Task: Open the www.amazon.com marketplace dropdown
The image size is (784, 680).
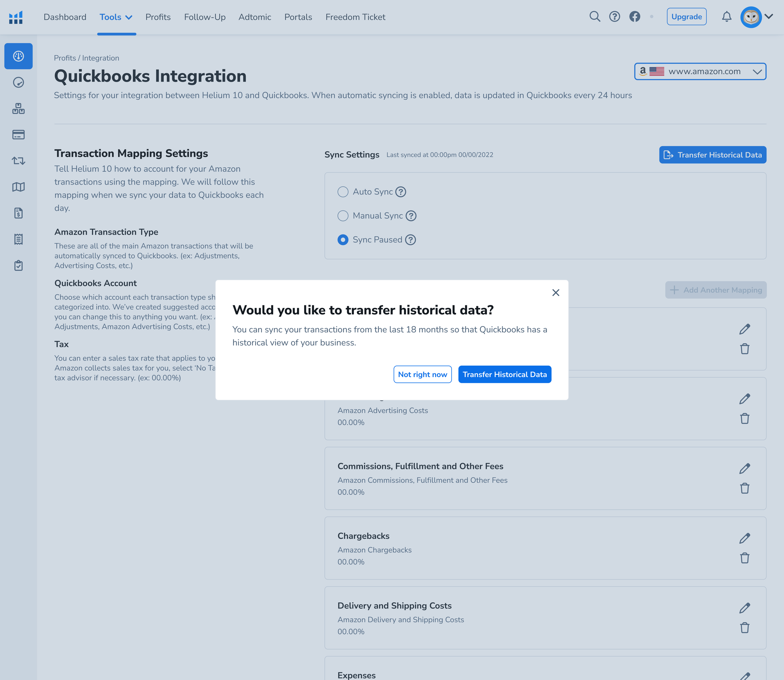Action: point(700,72)
